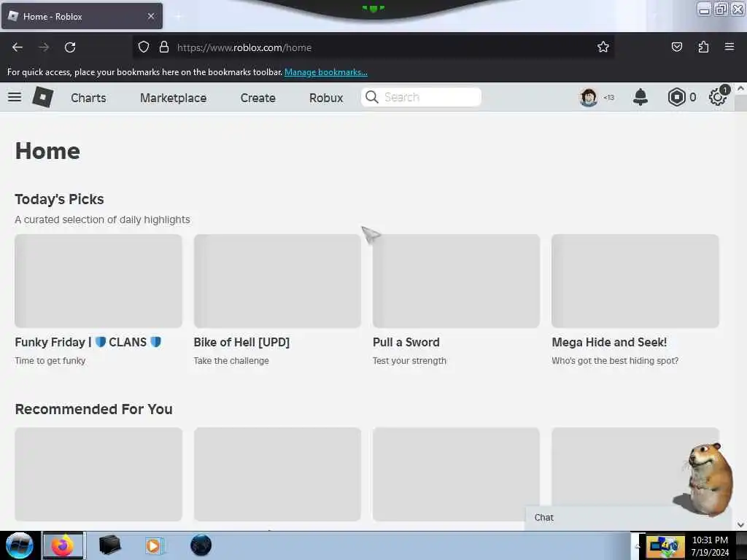The height and width of the screenshot is (560, 747).
Task: Open the Pocket save icon
Action: tap(676, 47)
